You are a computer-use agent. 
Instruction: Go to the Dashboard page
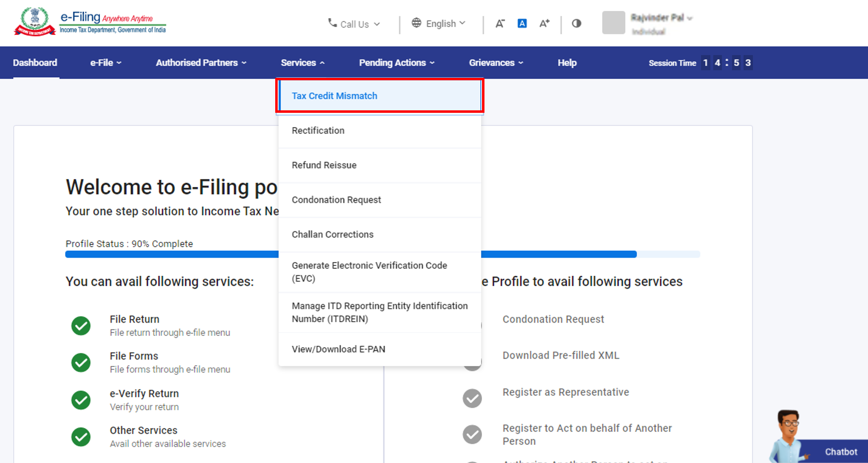pyautogui.click(x=35, y=63)
